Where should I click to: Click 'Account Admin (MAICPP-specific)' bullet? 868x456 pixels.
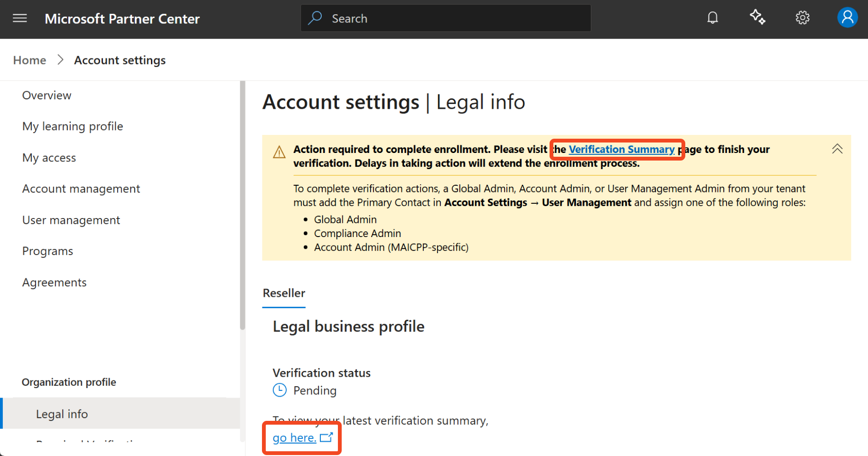tap(391, 247)
